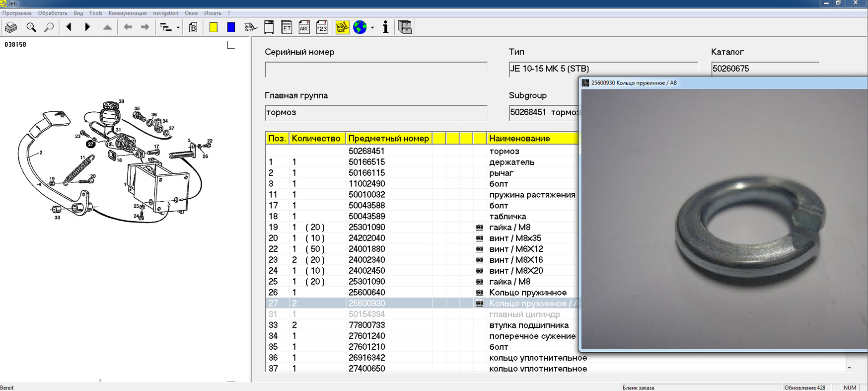
Task: Open the Коммуникация menu
Action: pos(127,13)
